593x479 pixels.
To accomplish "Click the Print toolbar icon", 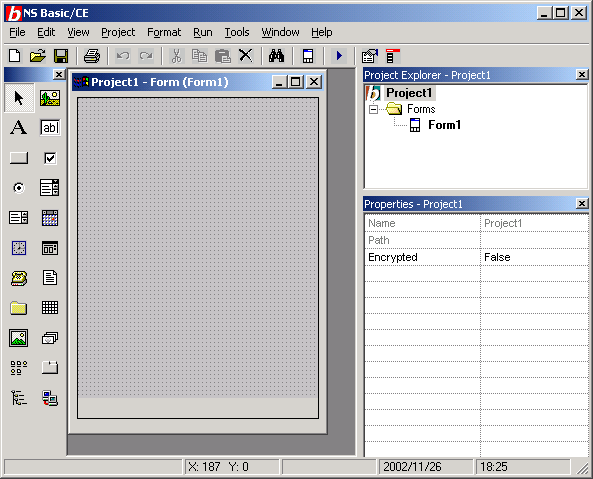I will (92, 56).
